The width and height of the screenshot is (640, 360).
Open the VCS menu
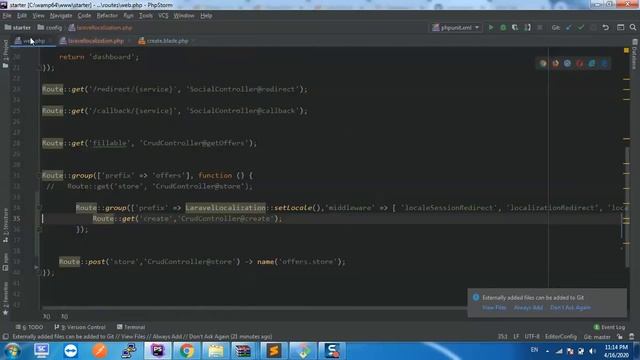163,16
